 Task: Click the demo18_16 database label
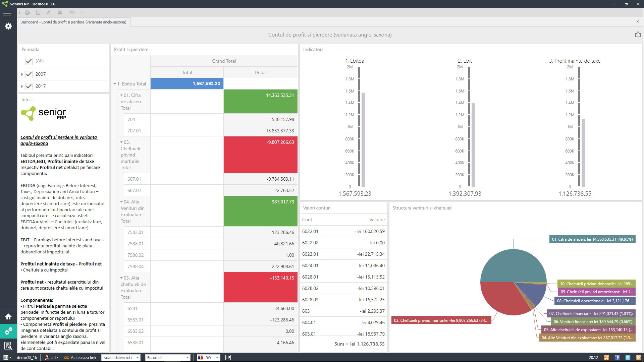tap(27, 358)
